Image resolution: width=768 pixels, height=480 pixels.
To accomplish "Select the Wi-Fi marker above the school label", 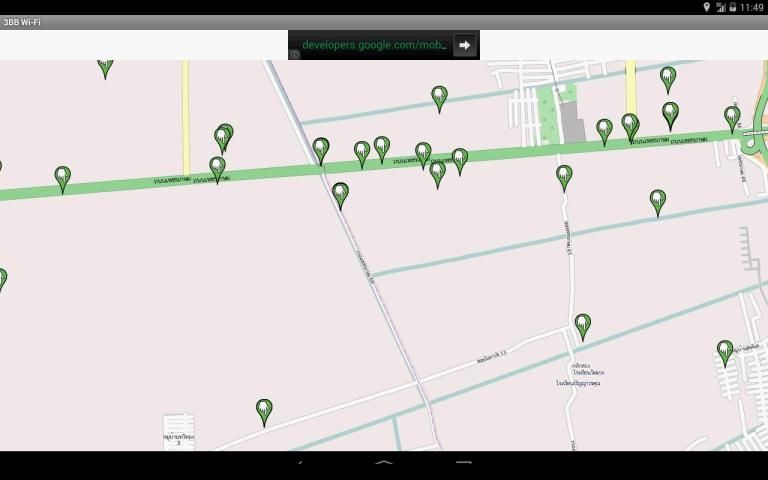I will pyautogui.click(x=583, y=325).
